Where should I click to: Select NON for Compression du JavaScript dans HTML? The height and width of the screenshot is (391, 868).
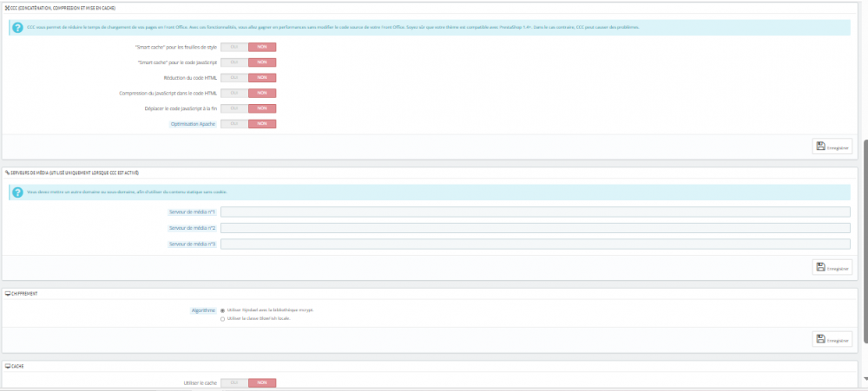pos(262,93)
